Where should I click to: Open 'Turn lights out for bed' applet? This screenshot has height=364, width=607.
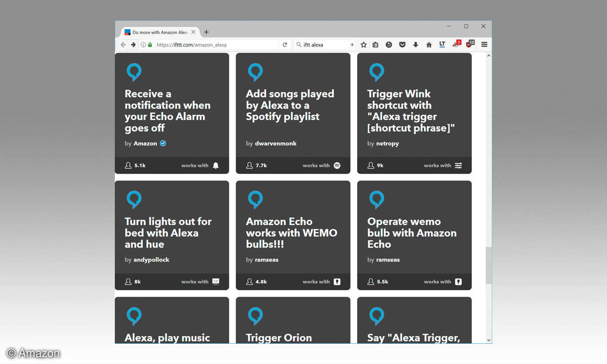point(172,235)
